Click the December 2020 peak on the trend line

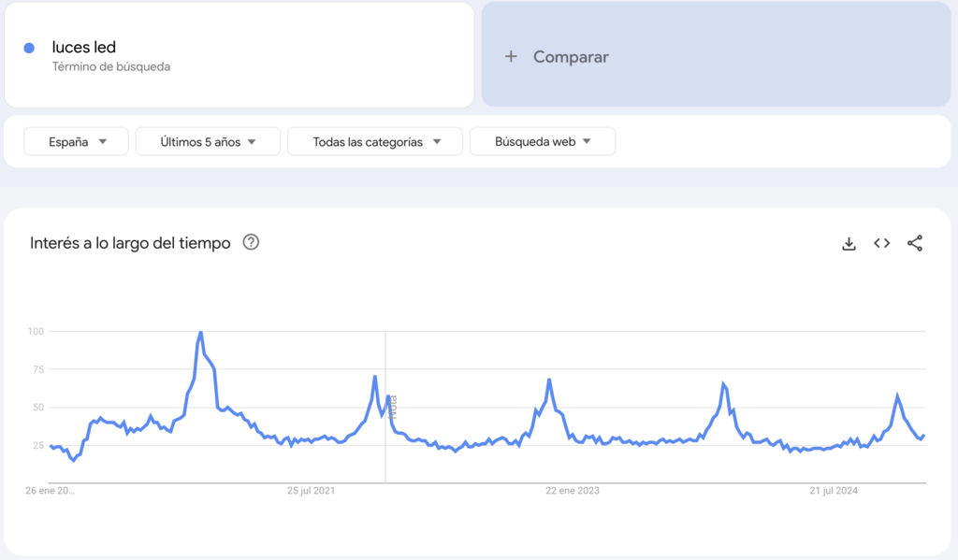[x=199, y=332]
